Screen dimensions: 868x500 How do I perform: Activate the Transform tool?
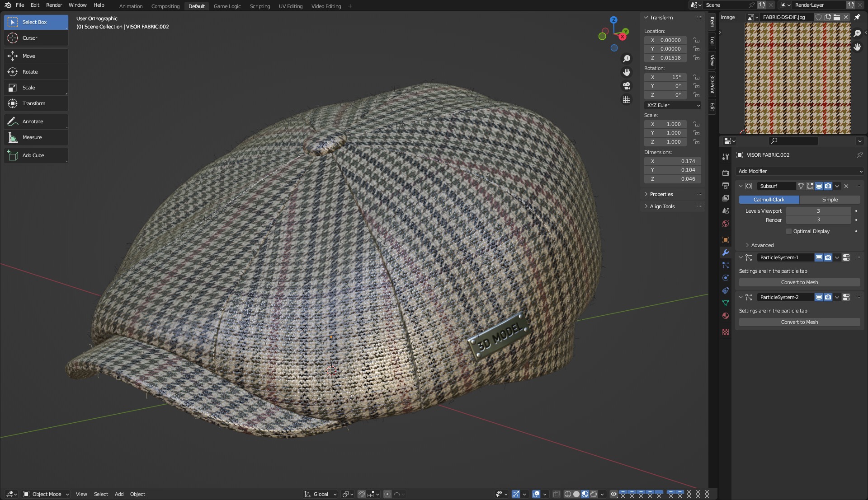(36, 103)
